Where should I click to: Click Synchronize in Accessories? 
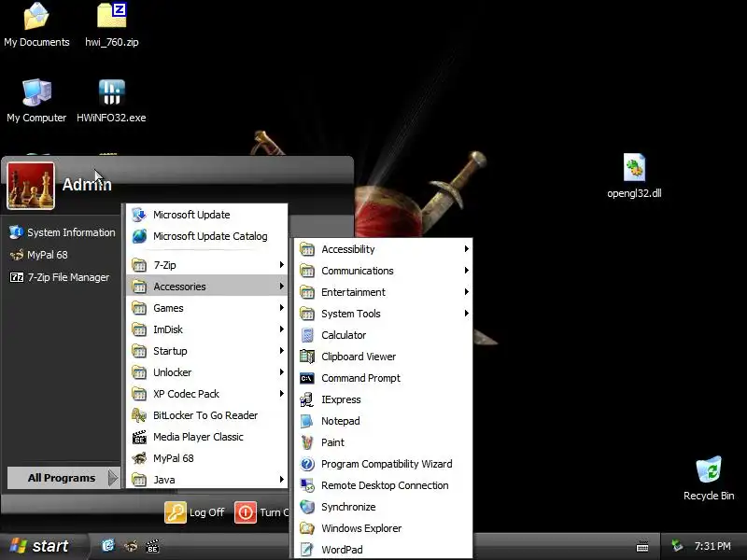(x=384, y=507)
